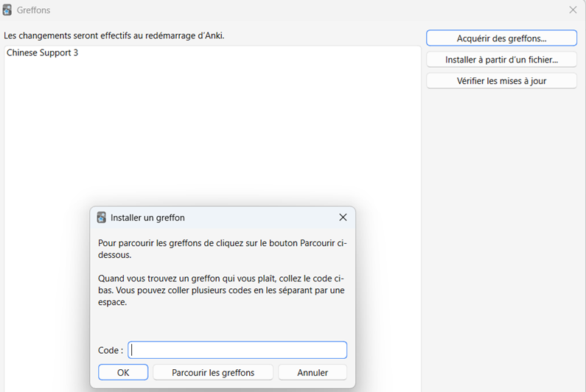Confirm with the OK button
This screenshot has width=586, height=392.
[123, 373]
